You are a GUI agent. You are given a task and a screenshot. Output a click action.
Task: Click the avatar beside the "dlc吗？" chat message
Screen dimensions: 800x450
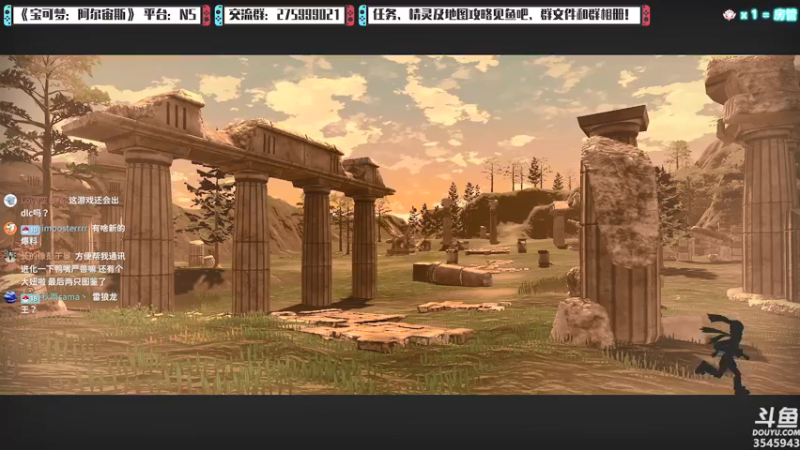point(10,201)
